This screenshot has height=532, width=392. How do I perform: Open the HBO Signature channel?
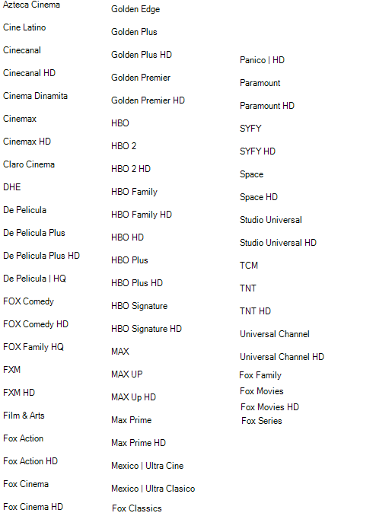(139, 306)
